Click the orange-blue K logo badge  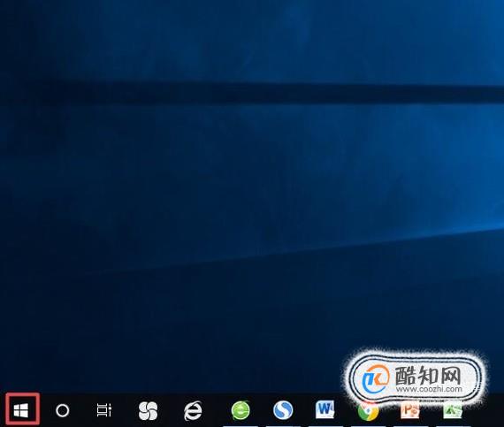pyautogui.click(x=376, y=378)
